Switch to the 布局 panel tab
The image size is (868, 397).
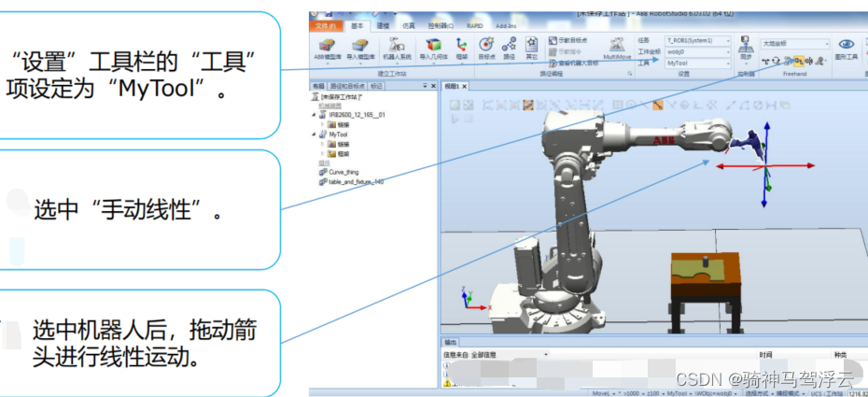coord(318,86)
